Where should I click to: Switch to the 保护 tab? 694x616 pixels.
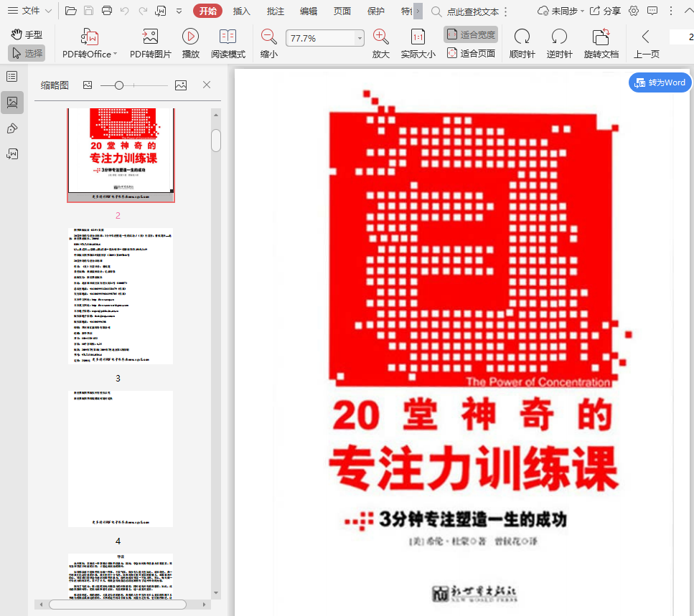376,11
